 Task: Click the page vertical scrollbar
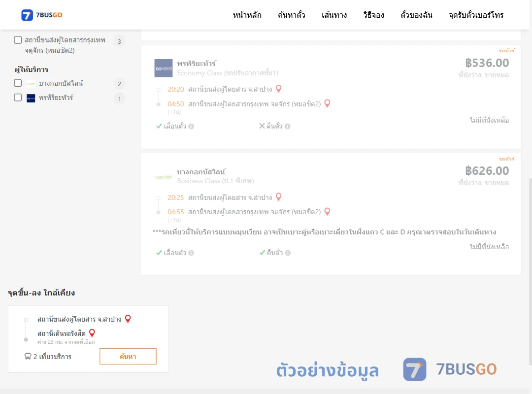[530, 271]
